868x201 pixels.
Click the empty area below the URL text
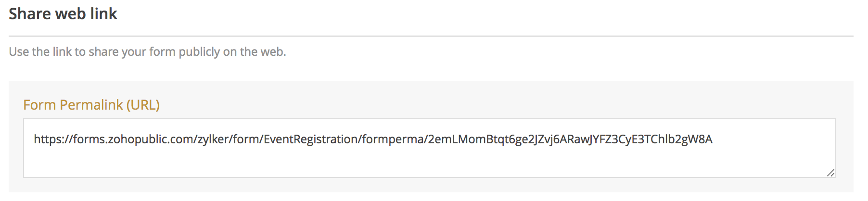(429, 163)
